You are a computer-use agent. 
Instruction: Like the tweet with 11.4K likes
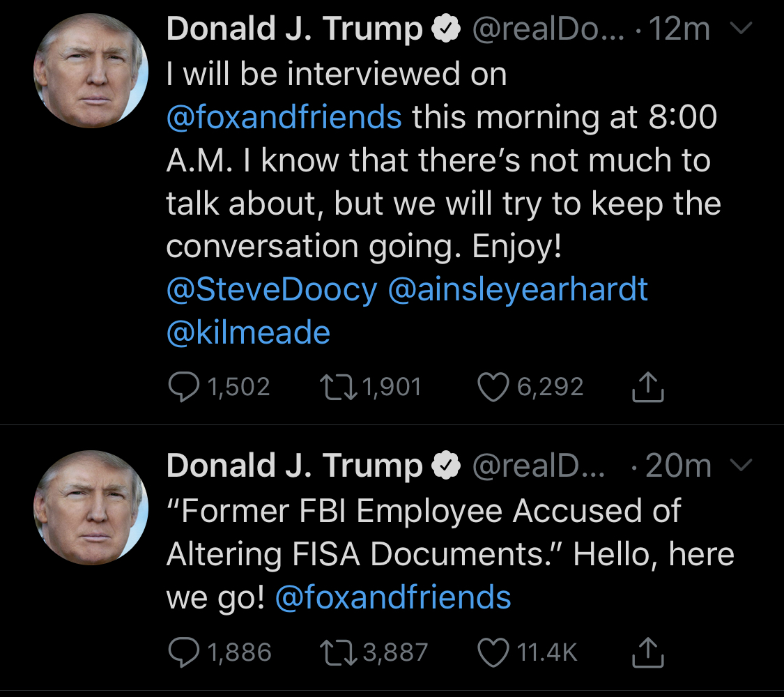click(x=493, y=652)
